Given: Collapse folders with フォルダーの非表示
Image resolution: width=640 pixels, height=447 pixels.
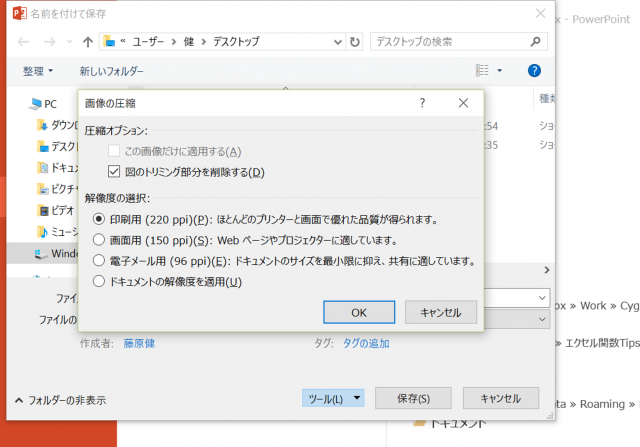Looking at the screenshot, I should click(x=60, y=399).
